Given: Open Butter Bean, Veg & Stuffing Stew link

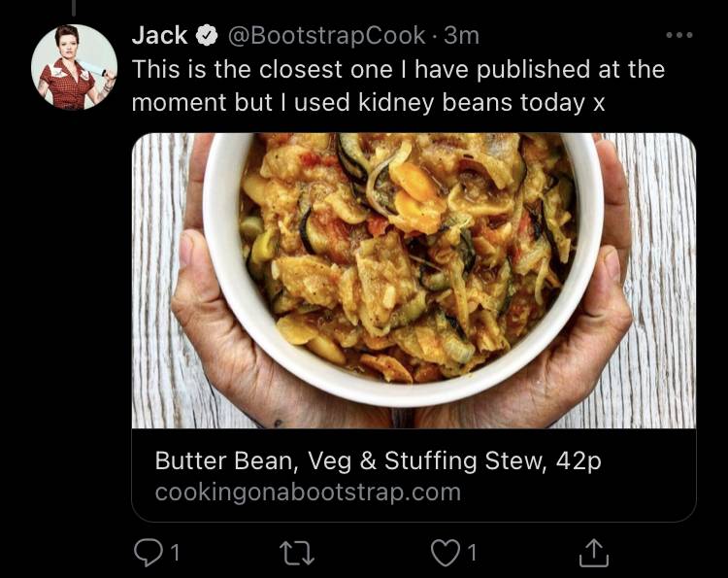Looking at the screenshot, I should (x=378, y=461).
